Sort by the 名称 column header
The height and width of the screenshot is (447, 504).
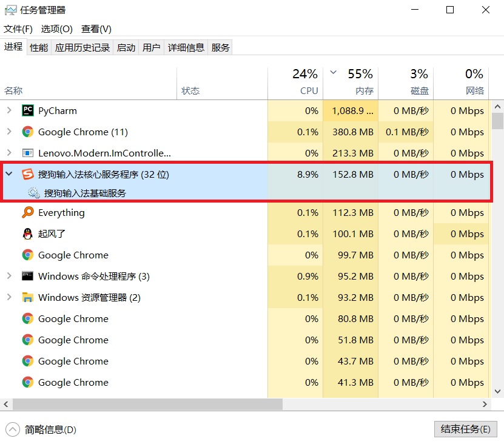pos(89,84)
